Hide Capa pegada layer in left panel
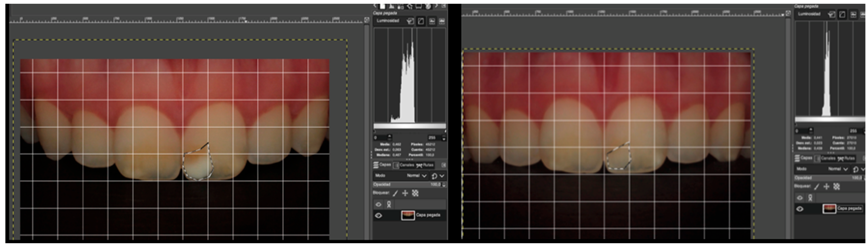 (378, 216)
